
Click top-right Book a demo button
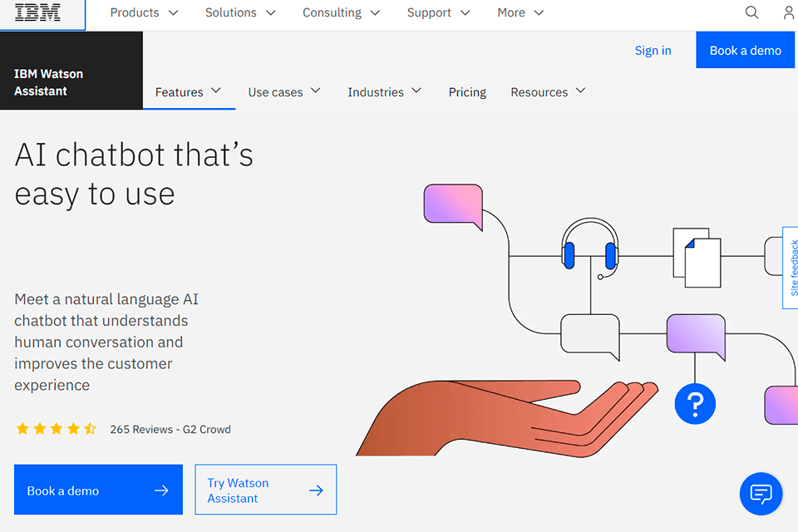pos(745,50)
